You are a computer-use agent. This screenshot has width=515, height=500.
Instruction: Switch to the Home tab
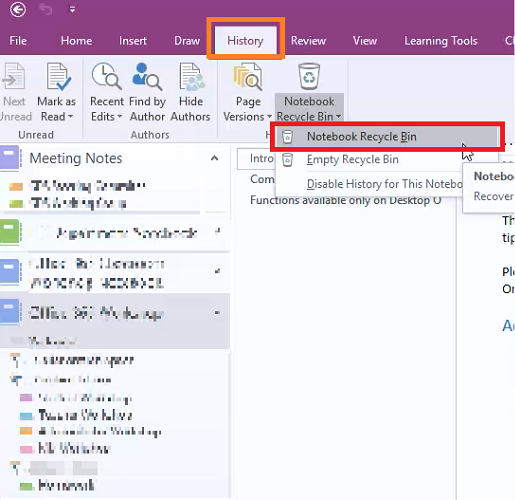(76, 41)
